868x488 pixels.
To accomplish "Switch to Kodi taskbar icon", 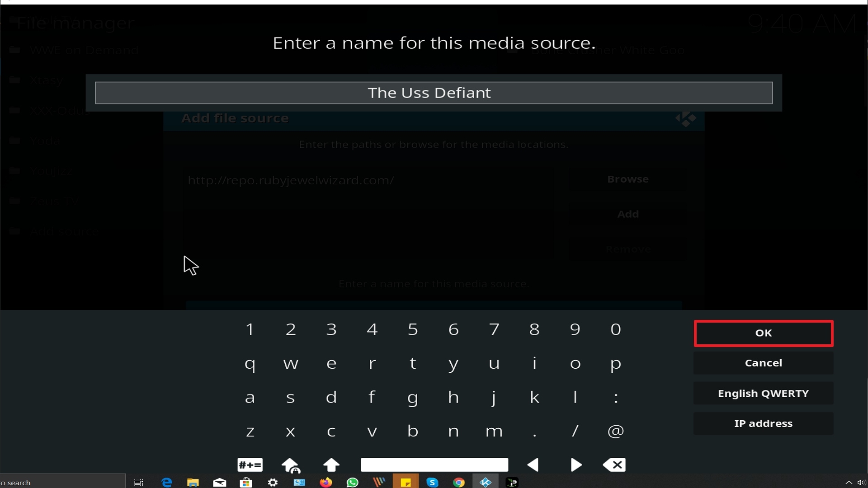I will (486, 482).
